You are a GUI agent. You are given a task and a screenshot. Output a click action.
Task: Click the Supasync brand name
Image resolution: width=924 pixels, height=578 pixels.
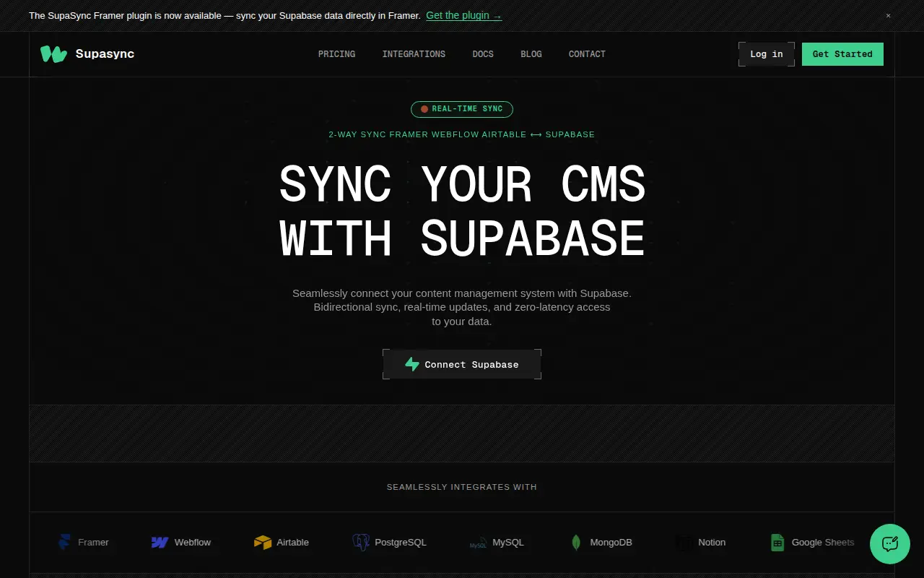[x=105, y=54]
